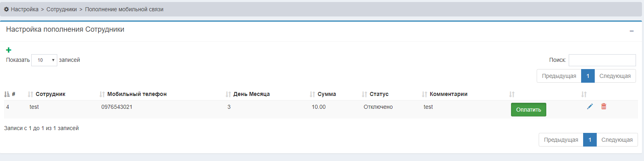Click top Предыдущая pagination button
Viewport: 644px width, 161px height.
(x=559, y=76)
